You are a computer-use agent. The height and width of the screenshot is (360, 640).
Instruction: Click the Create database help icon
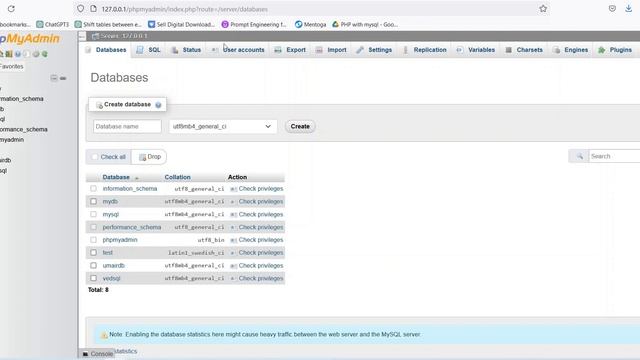coord(158,105)
